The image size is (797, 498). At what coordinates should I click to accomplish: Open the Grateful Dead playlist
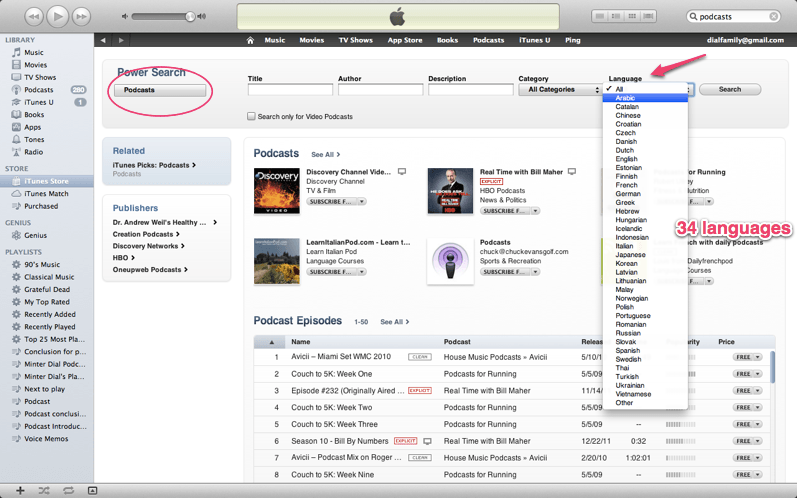pos(47,290)
